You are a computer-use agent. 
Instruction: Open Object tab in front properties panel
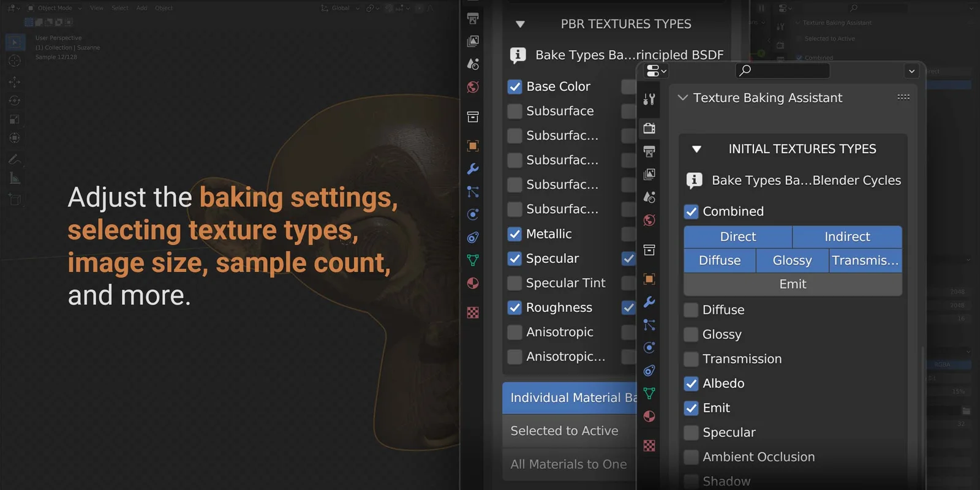pos(649,279)
